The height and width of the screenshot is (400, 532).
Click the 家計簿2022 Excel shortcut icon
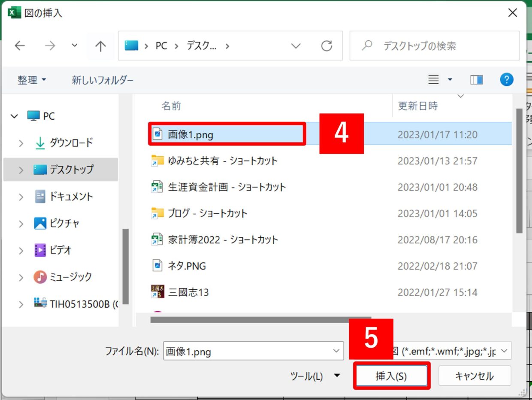tap(157, 239)
